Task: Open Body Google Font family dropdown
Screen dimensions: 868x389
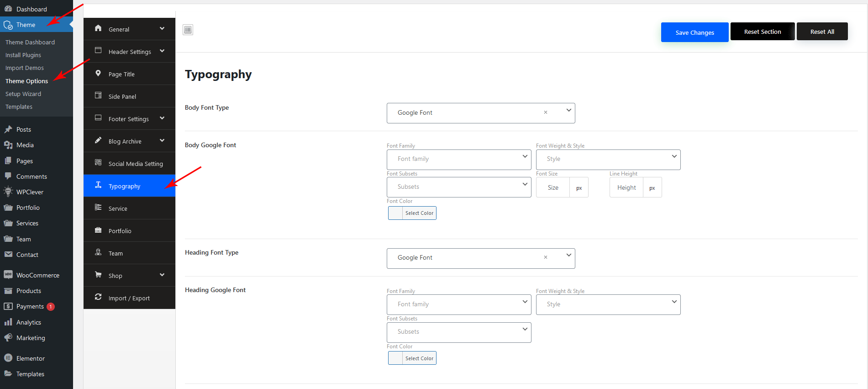Action: [458, 160]
